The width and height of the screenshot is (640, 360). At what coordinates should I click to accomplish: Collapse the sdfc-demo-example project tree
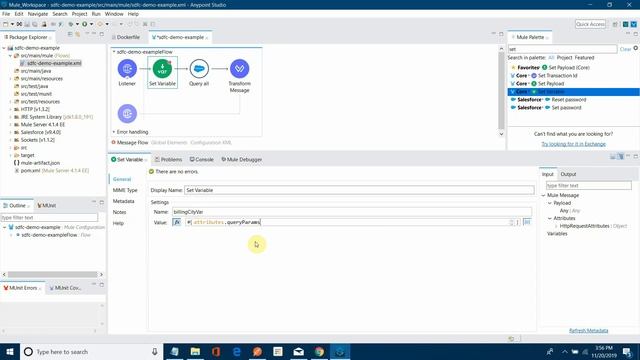pyautogui.click(x=4, y=48)
